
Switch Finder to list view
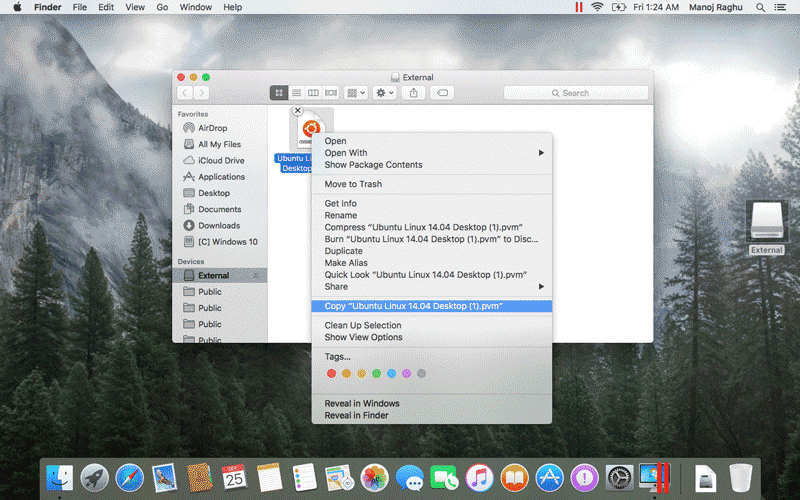[296, 93]
